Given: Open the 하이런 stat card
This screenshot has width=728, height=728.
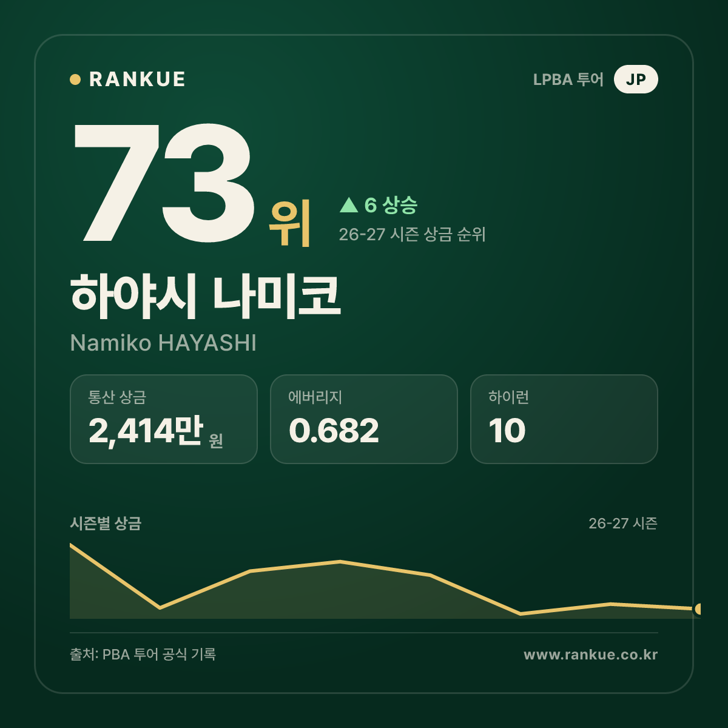Looking at the screenshot, I should (564, 419).
